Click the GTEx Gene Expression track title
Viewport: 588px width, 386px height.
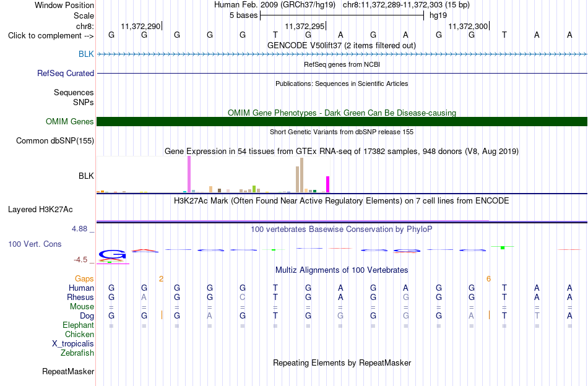pos(342,152)
